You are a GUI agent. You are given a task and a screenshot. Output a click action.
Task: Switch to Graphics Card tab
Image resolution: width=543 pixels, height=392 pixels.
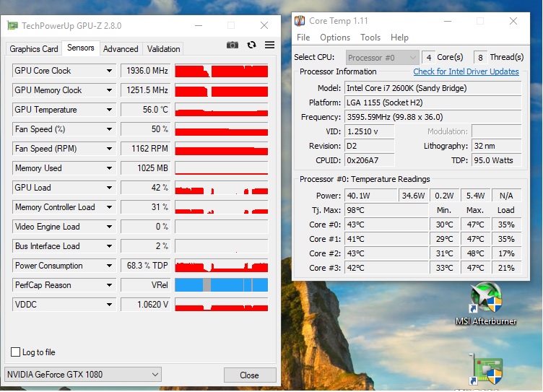point(34,49)
